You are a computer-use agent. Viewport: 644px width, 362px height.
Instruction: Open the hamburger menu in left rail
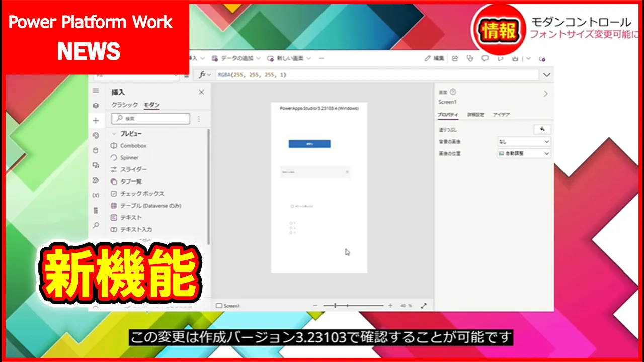tap(96, 91)
